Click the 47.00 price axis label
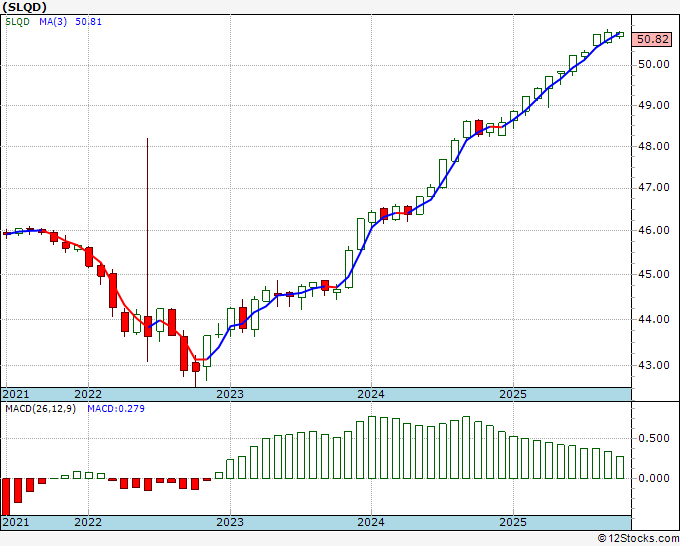Image resolution: width=680 pixels, height=546 pixels. (x=653, y=187)
